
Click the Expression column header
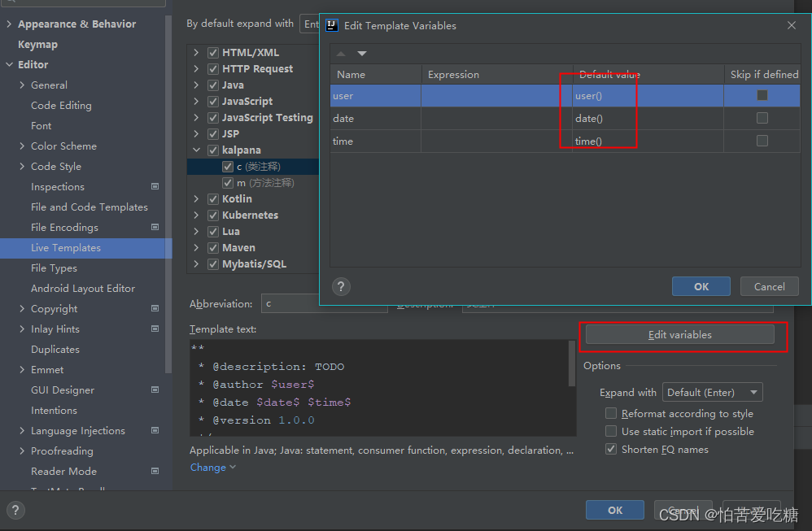click(x=496, y=75)
